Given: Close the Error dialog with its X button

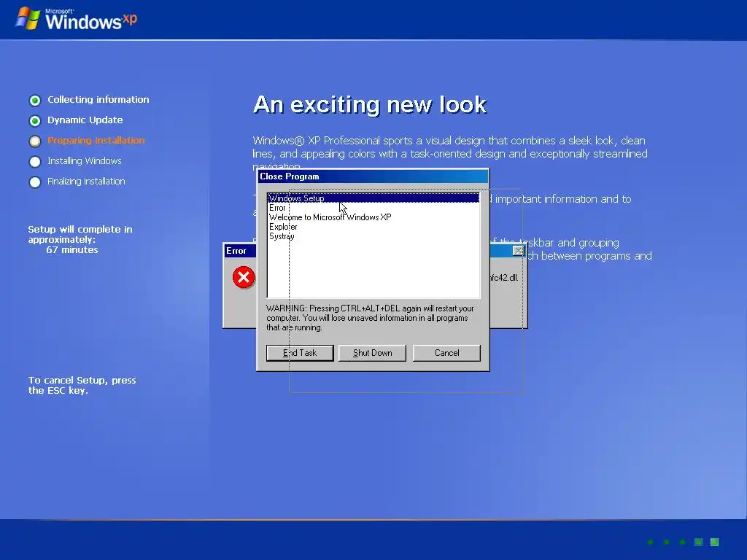Looking at the screenshot, I should (x=519, y=251).
